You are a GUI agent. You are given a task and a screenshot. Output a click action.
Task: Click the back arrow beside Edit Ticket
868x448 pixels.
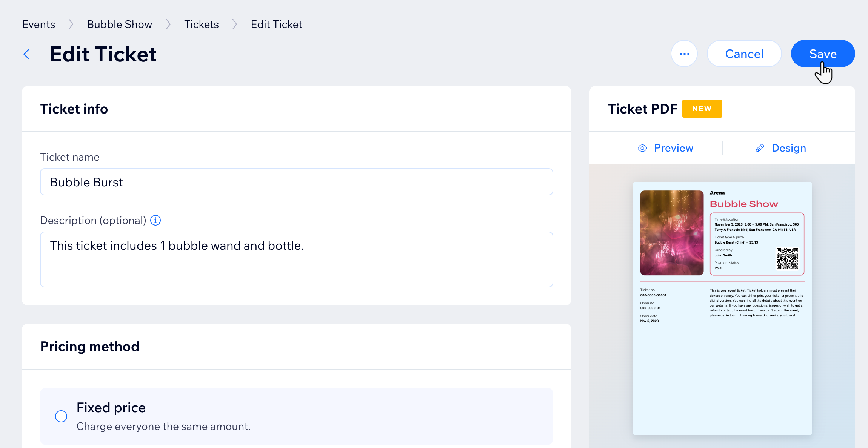coord(26,54)
